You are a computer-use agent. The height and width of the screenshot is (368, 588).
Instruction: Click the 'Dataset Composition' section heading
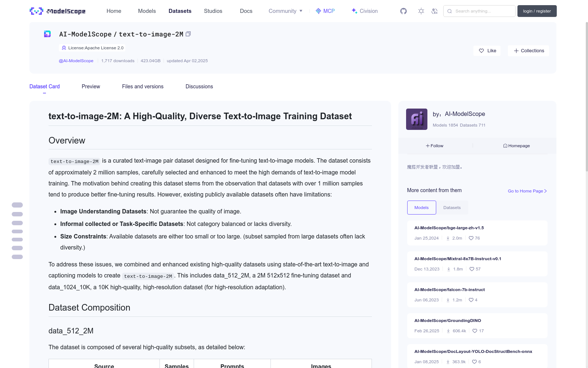[89, 308]
